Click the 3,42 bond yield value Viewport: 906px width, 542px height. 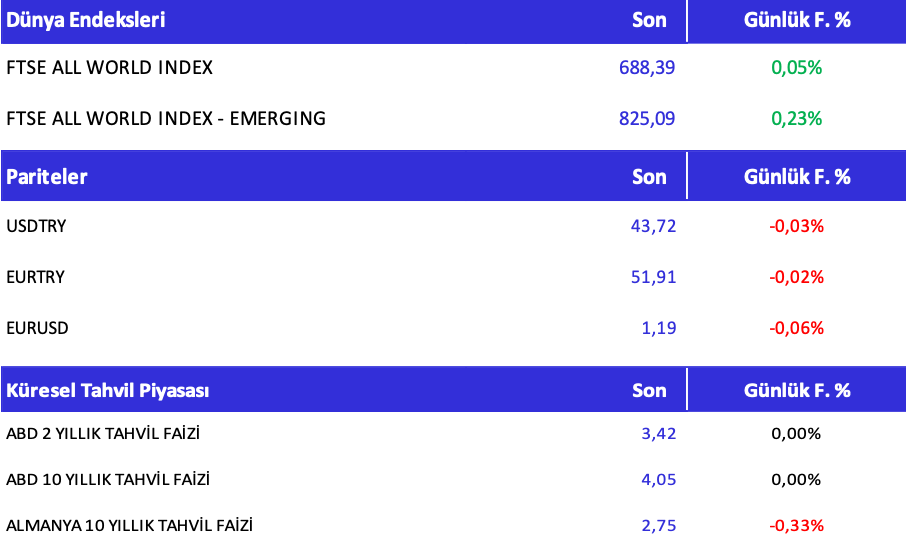658,434
